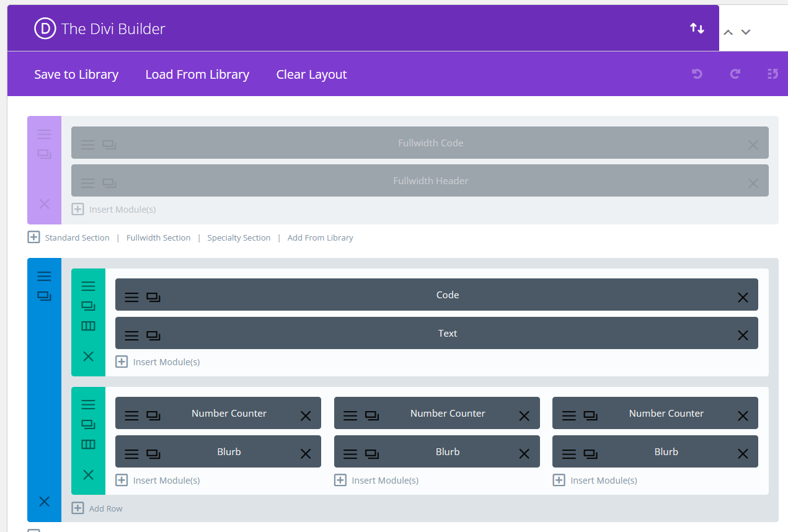Delete the row containing the Code module

tap(88, 356)
